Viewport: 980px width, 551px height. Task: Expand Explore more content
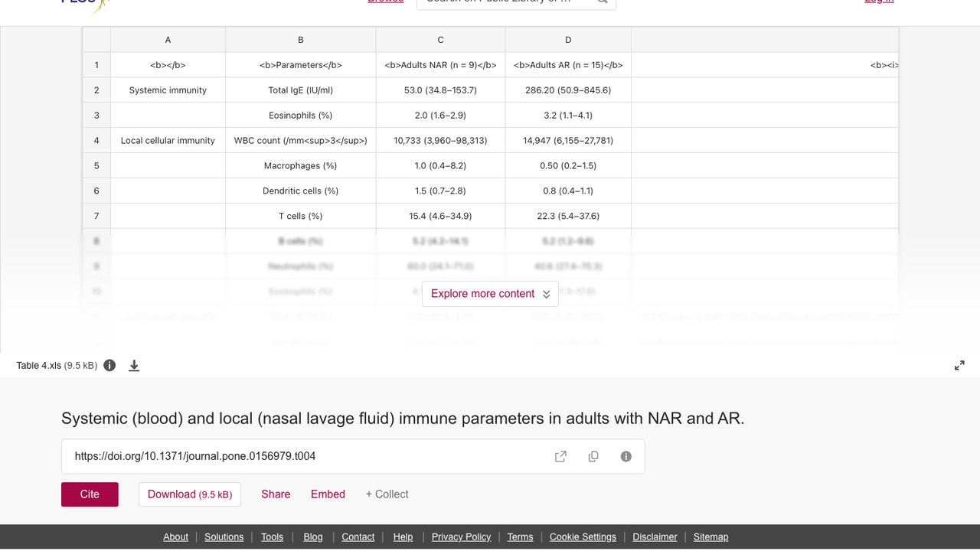coord(490,294)
